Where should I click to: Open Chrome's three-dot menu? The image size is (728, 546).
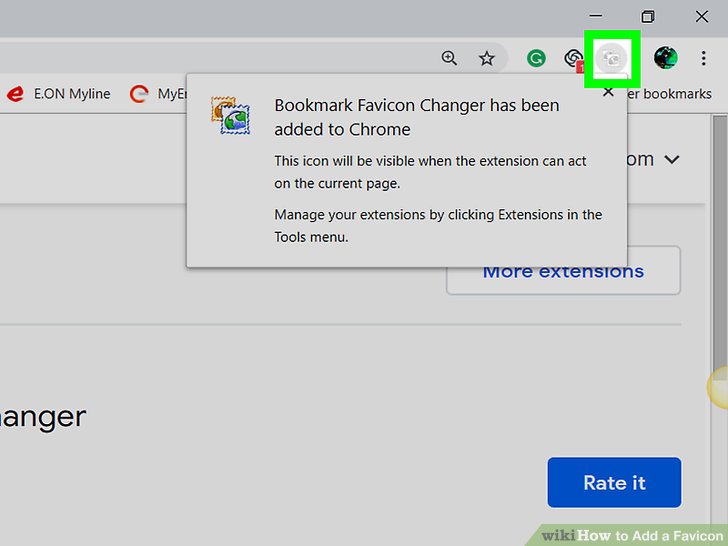tap(703, 58)
